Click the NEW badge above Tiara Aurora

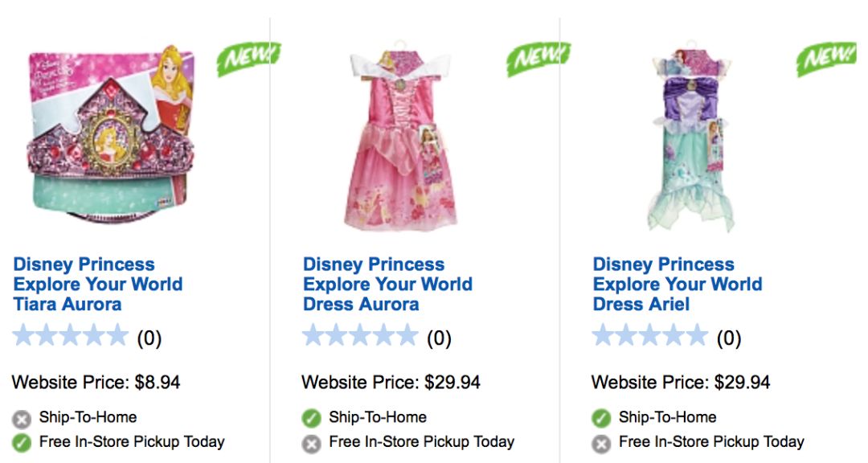(248, 59)
